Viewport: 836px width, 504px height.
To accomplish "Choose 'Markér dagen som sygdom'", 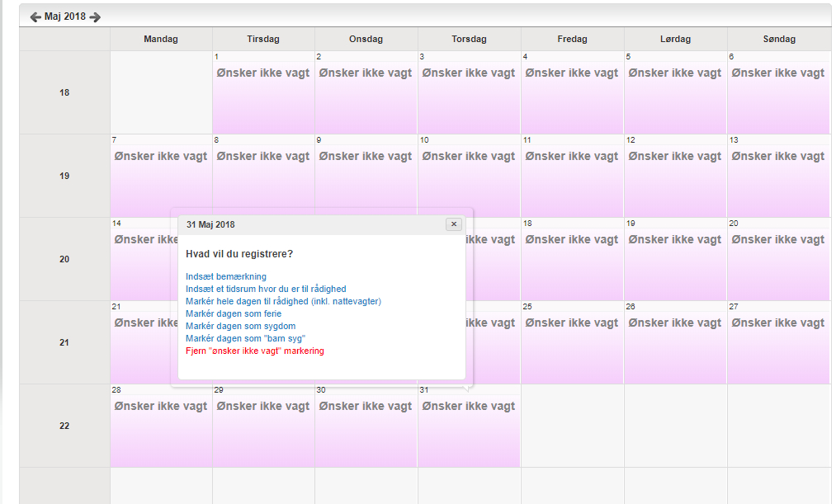I will click(240, 326).
